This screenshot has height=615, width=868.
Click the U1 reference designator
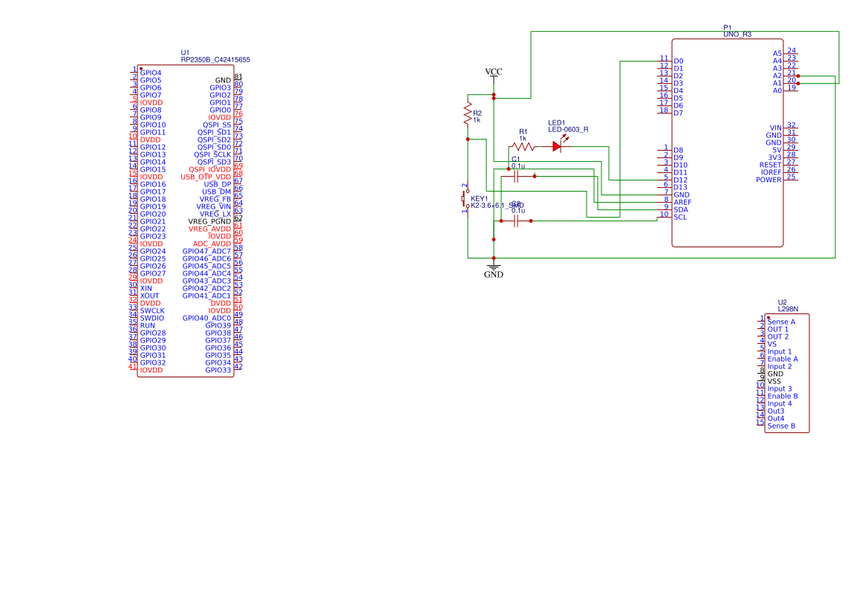pyautogui.click(x=185, y=53)
